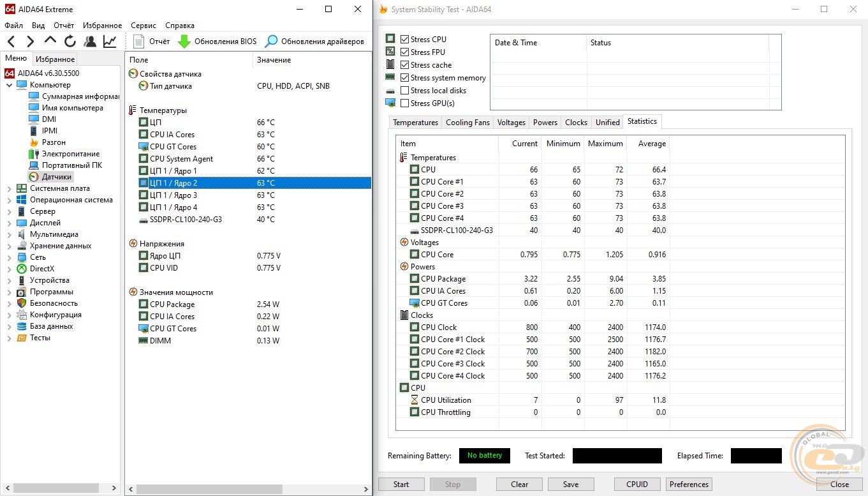Switch to the Избранное panel tab

(55, 59)
